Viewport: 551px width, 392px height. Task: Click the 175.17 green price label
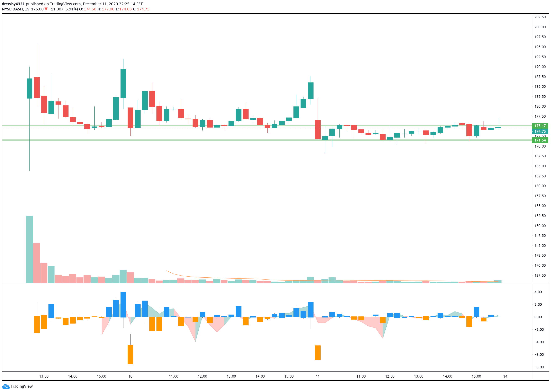pyautogui.click(x=540, y=126)
